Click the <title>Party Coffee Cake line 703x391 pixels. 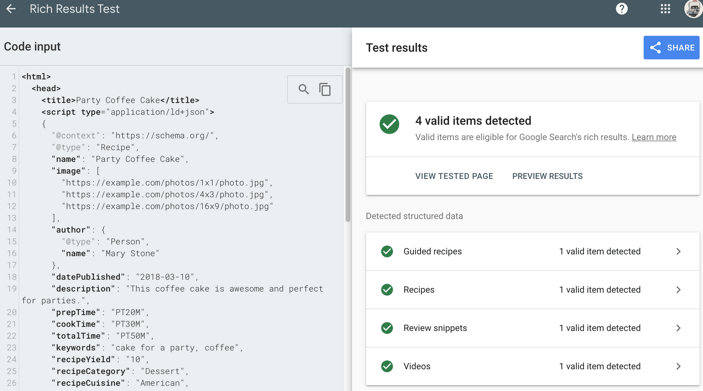coord(120,100)
